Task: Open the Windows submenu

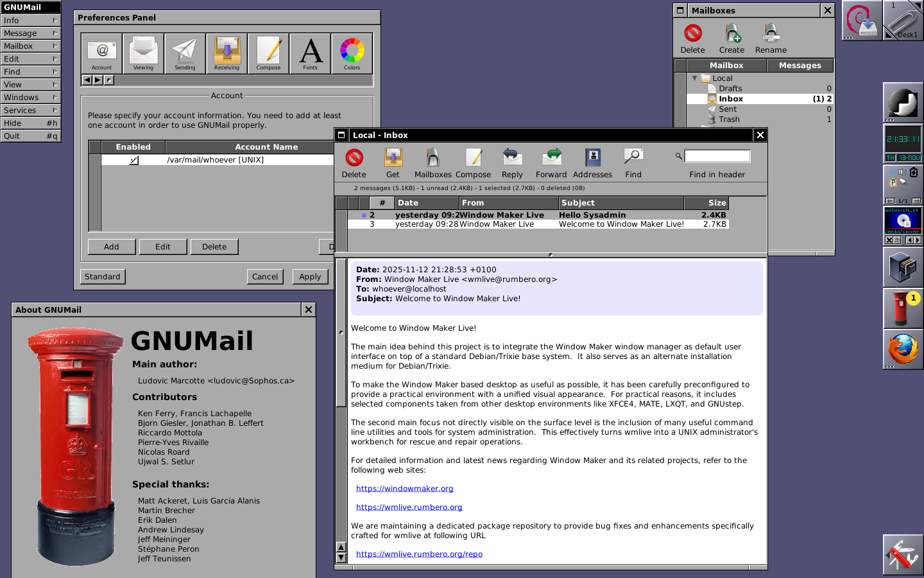Action: [x=31, y=98]
